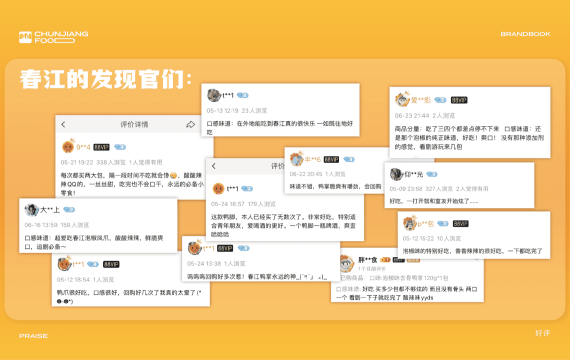
Task: Click timestamp 05-24 13:38 1人浏览
Action: pyautogui.click(x=216, y=264)
